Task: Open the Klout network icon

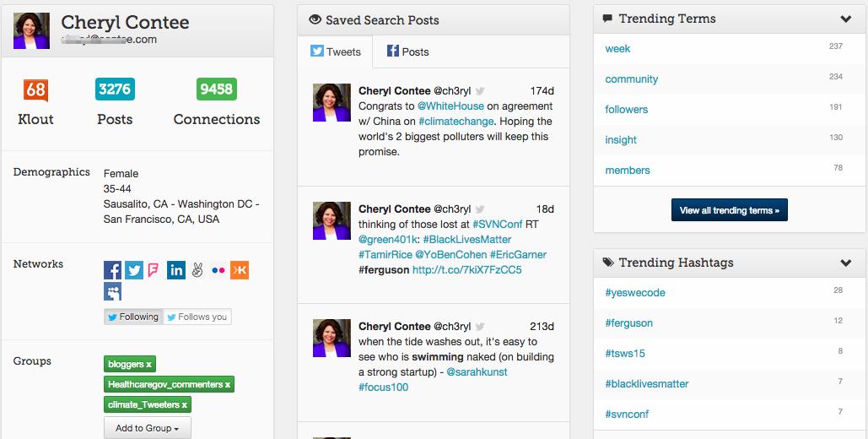Action: click(240, 270)
